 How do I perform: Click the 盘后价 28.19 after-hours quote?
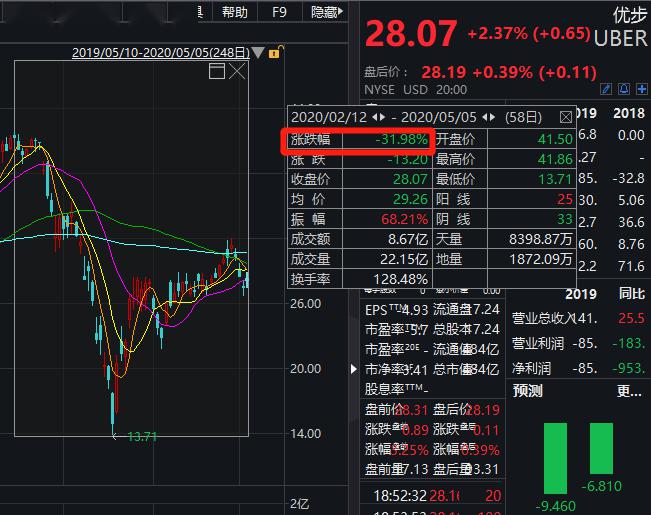(x=480, y=73)
